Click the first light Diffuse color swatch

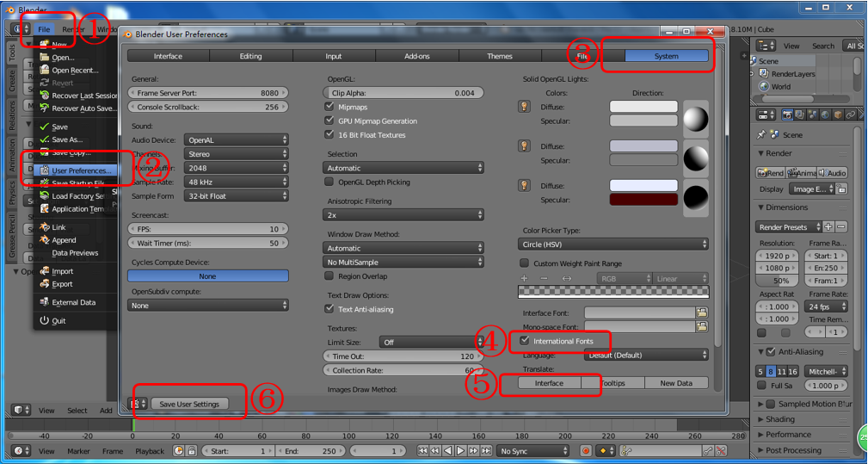click(x=643, y=106)
